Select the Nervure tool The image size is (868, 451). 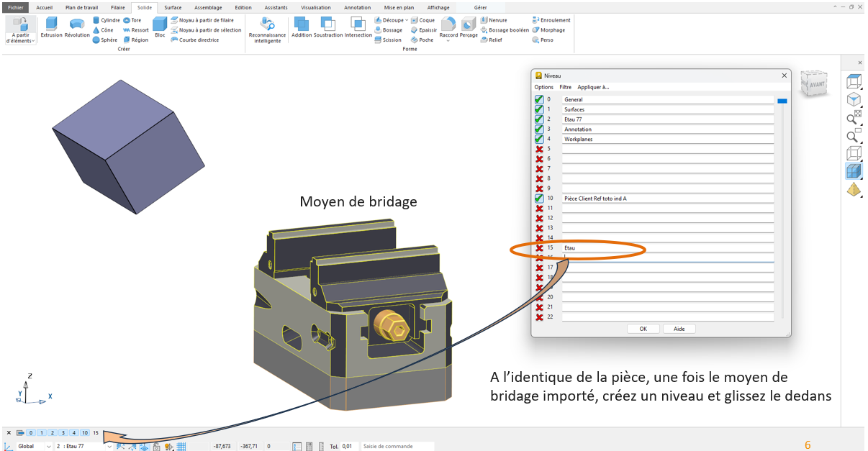coord(494,20)
